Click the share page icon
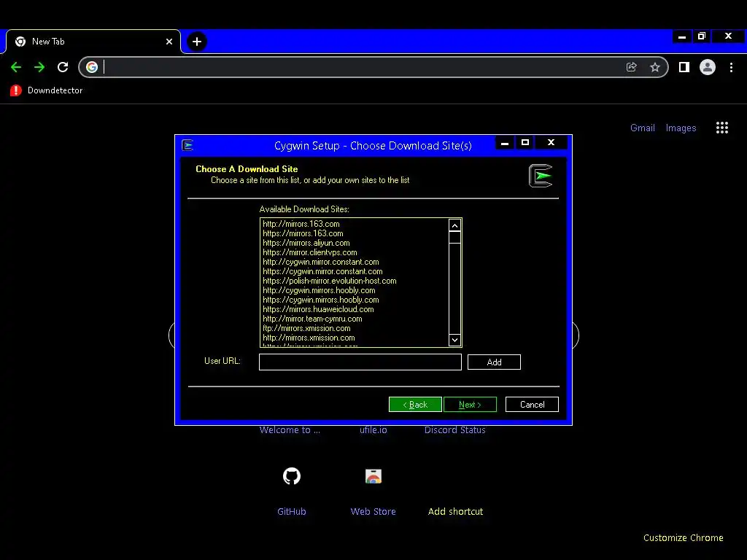Image resolution: width=747 pixels, height=560 pixels. pyautogui.click(x=631, y=67)
